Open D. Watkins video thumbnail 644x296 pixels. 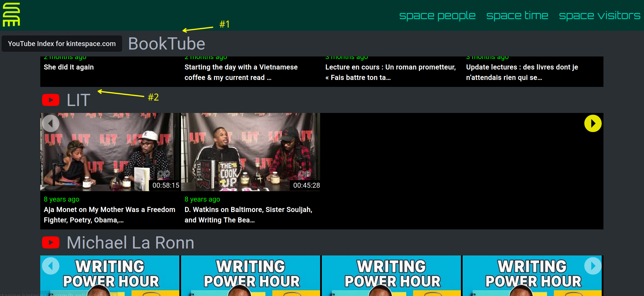[x=251, y=152]
